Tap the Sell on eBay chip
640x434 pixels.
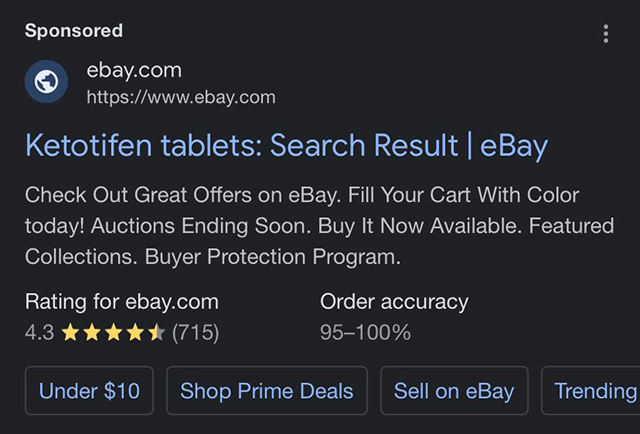454,391
